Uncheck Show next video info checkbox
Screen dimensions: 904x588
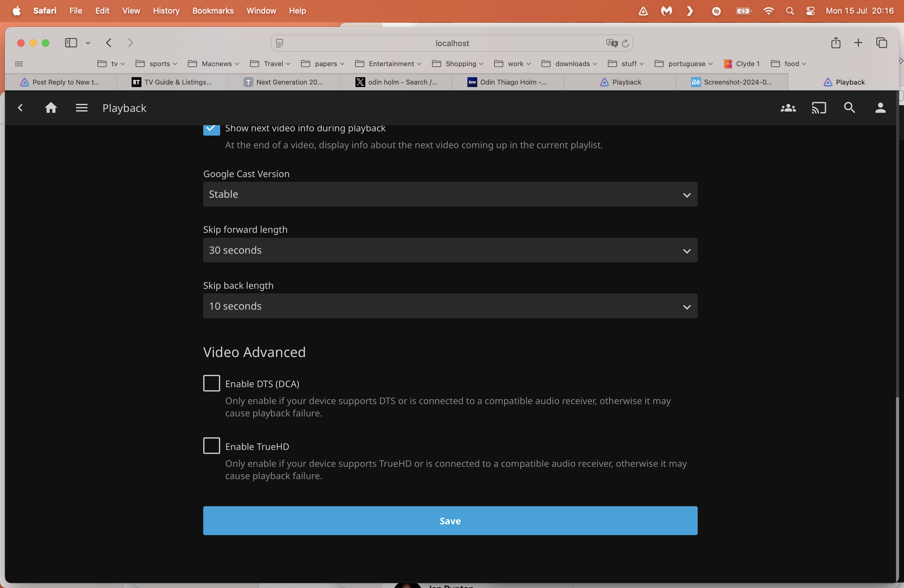(212, 129)
